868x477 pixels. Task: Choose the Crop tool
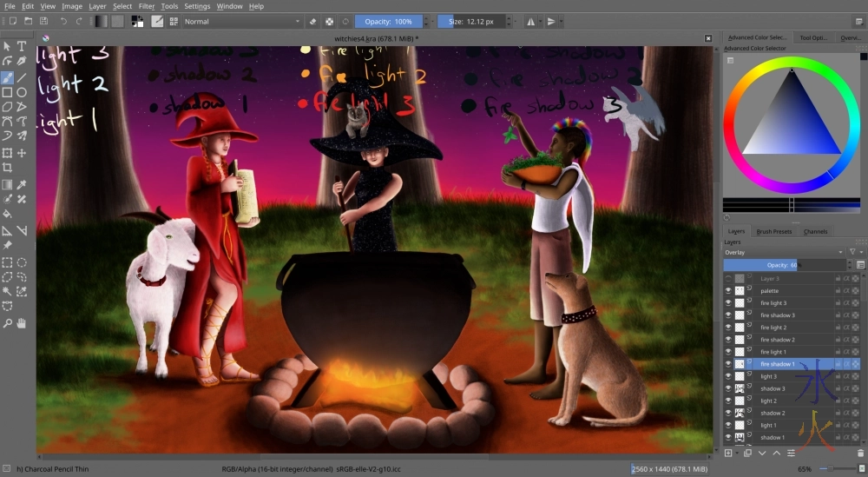7,167
